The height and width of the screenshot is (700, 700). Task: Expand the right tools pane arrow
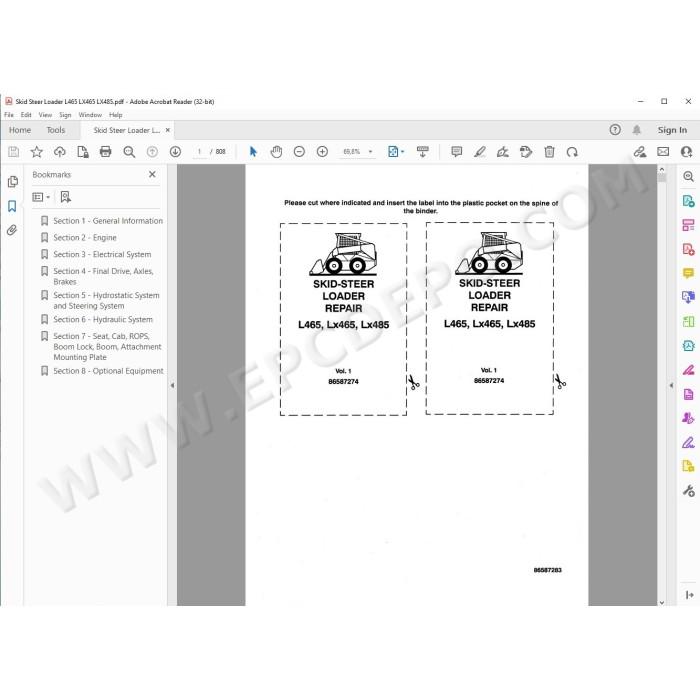(x=671, y=385)
